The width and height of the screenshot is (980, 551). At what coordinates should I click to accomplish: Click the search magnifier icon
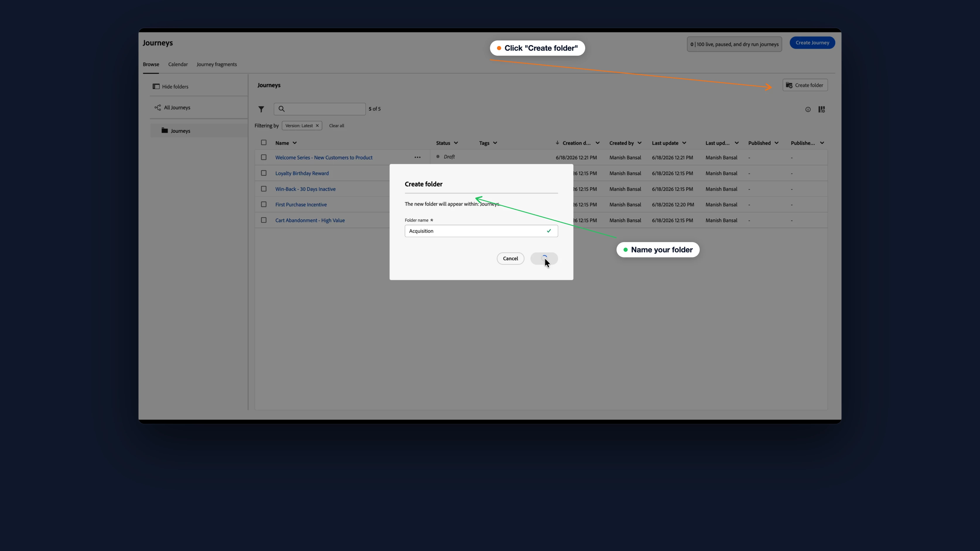[x=281, y=109]
